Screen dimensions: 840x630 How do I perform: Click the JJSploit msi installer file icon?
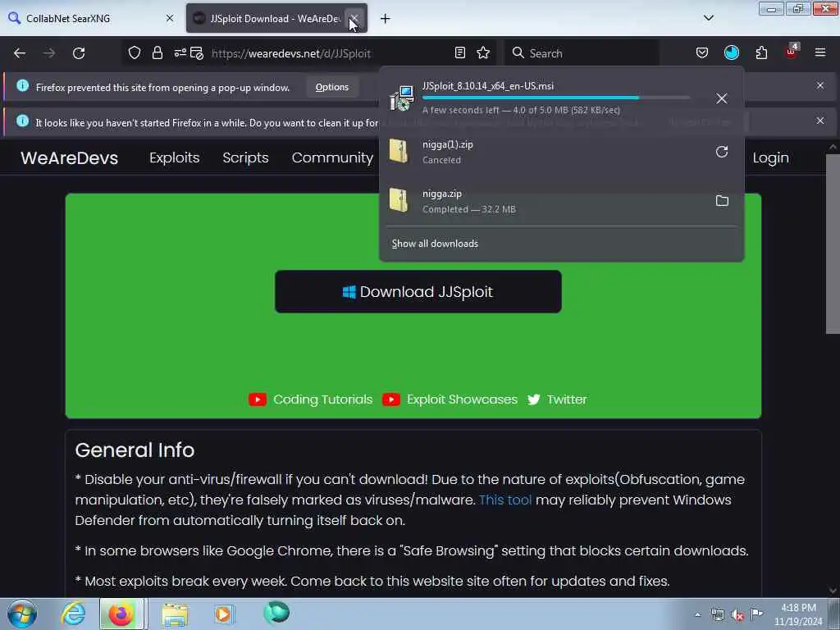[402, 98]
